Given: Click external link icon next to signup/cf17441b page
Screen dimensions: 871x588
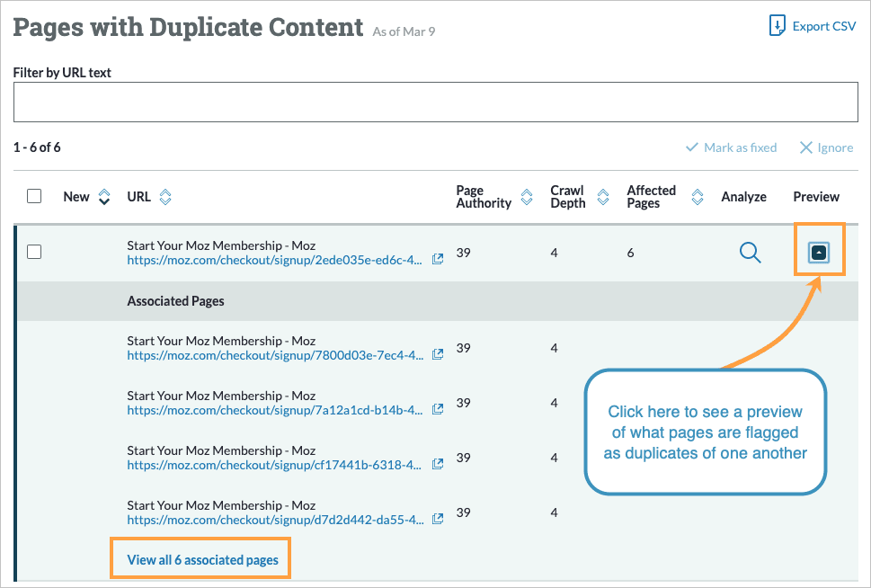Looking at the screenshot, I should [438, 463].
